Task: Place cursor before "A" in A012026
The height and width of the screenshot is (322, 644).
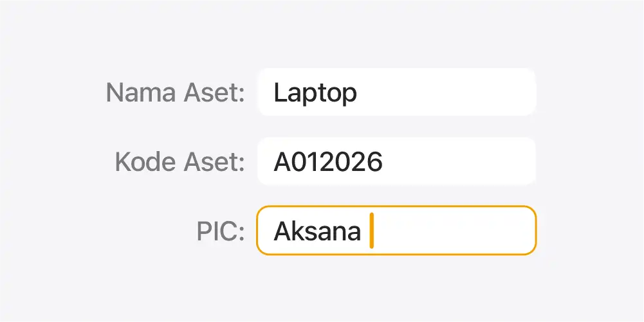Action: click(274, 162)
